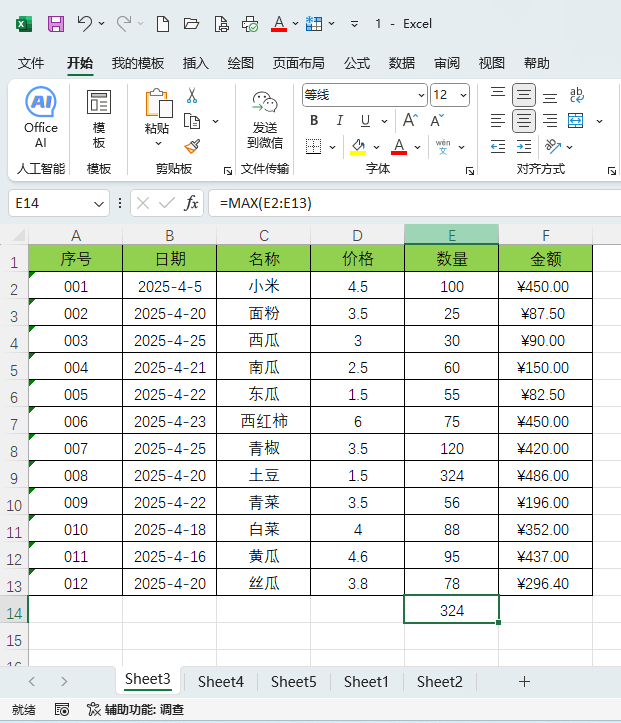Click the macro recording status bar icon
This screenshot has width=621, height=723.
click(x=62, y=709)
